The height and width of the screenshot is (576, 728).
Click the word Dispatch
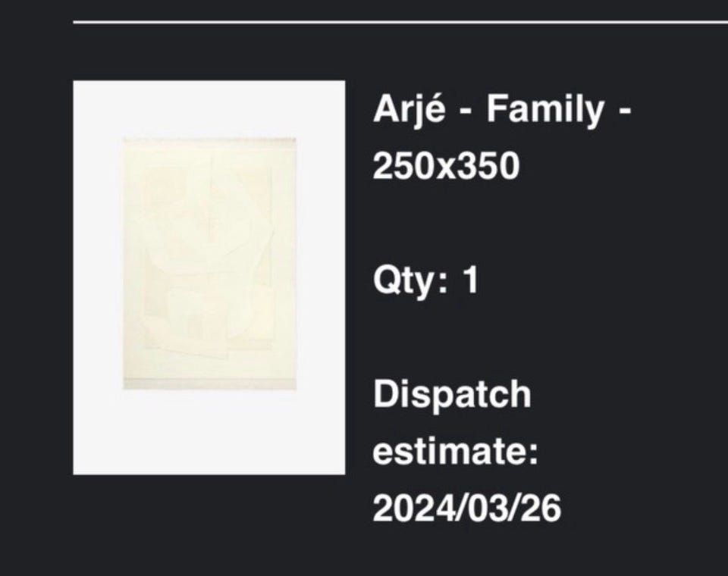[x=452, y=395]
